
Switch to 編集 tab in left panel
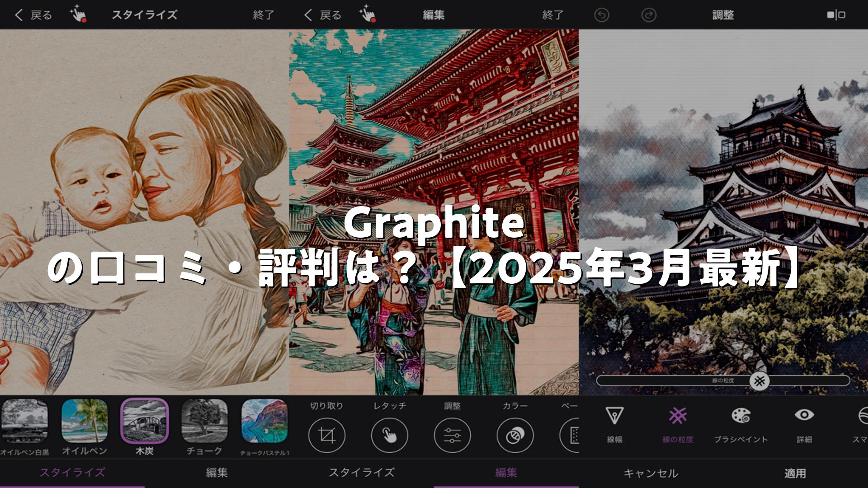click(x=217, y=473)
